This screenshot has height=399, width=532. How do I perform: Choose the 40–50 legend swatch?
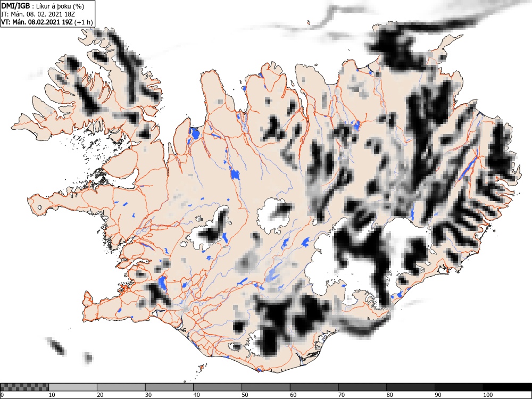218,387
